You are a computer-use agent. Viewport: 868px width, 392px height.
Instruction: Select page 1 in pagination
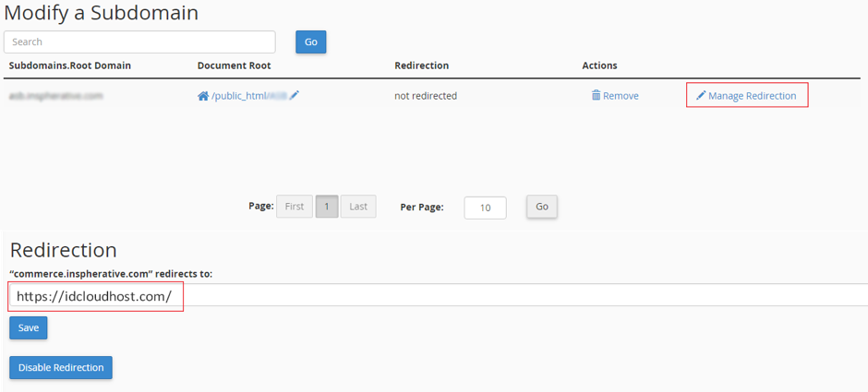coord(327,207)
